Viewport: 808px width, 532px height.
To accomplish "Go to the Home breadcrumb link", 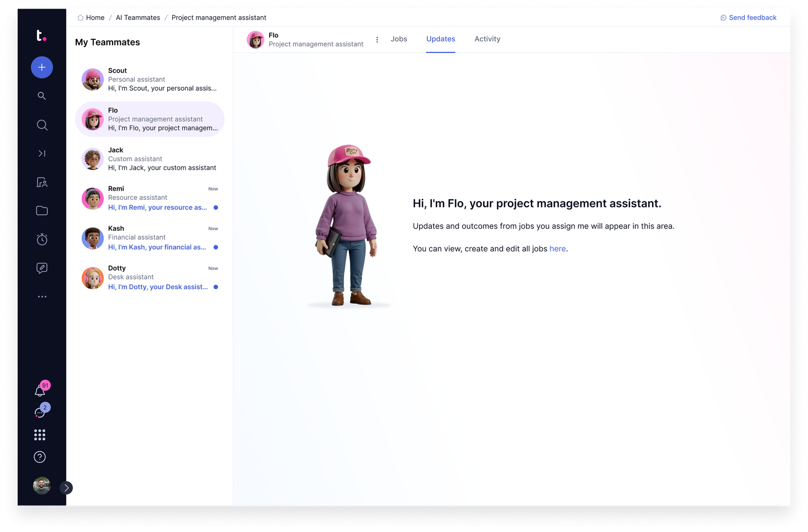I will 95,18.
